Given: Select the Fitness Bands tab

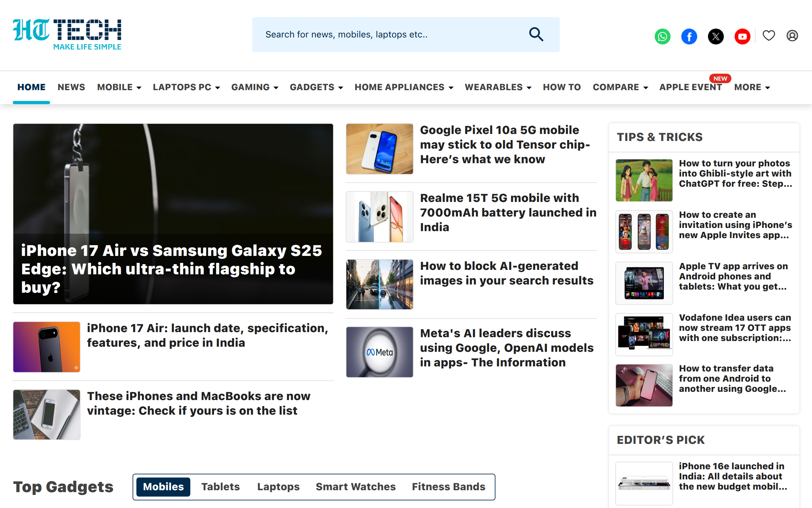Looking at the screenshot, I should click(x=449, y=486).
